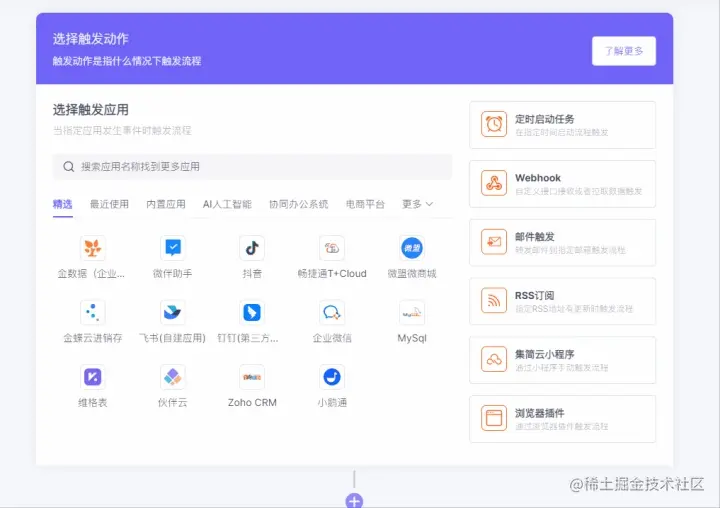Click the 邮件触发 title text
Image resolution: width=720 pixels, height=508 pixels.
pos(534,237)
